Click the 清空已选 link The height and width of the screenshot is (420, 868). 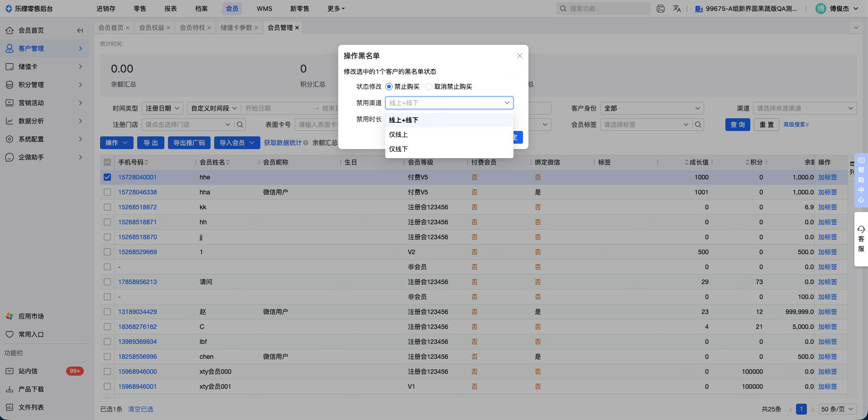coord(141,409)
